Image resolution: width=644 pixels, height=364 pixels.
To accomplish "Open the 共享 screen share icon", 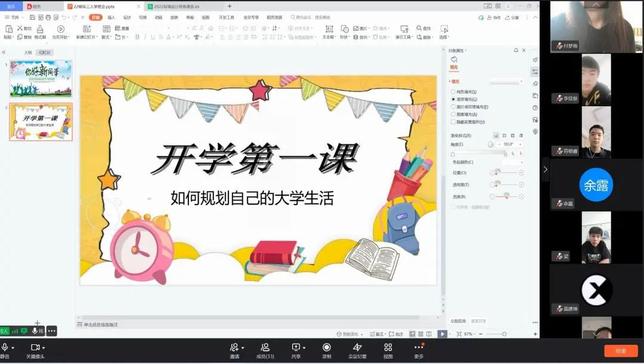I will click(296, 347).
